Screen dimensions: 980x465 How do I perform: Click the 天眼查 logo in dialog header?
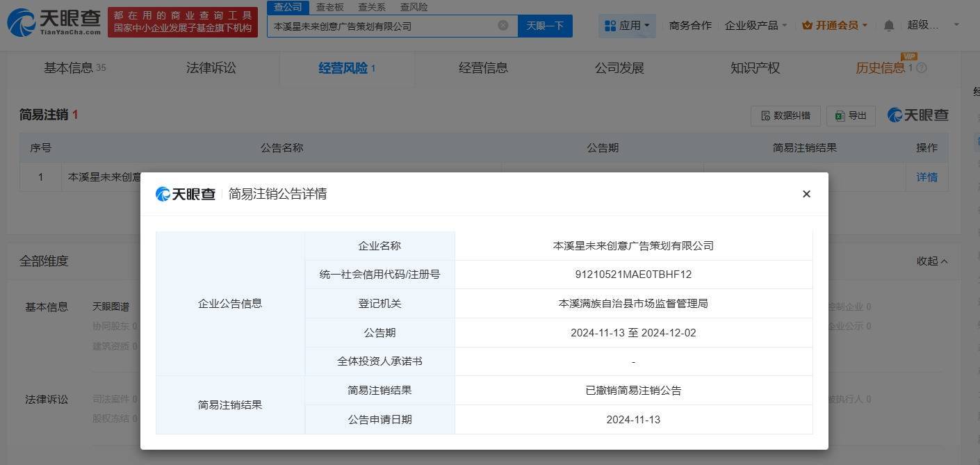coord(186,194)
